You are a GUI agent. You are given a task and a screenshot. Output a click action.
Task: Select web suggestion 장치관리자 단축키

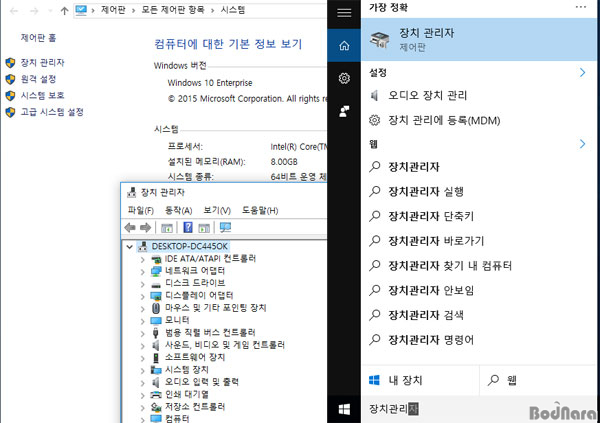click(x=479, y=216)
